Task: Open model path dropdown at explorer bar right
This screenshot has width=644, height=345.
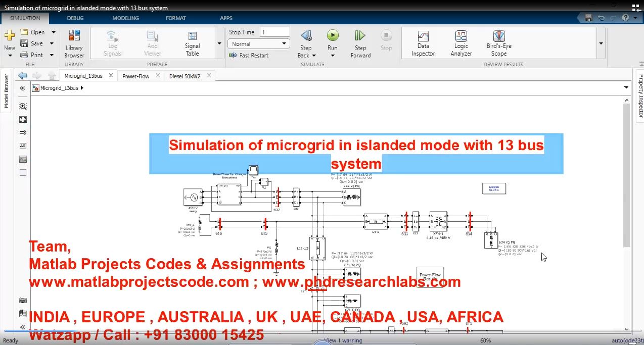Action: coord(627,88)
